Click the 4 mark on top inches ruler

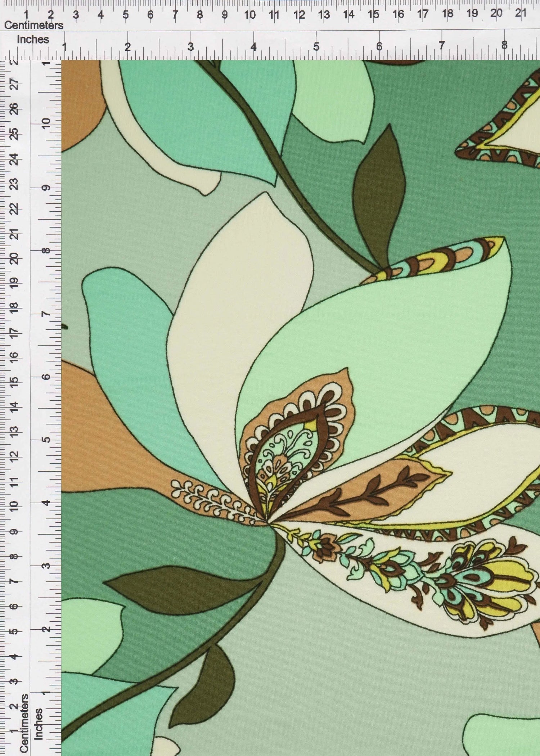[x=254, y=46]
